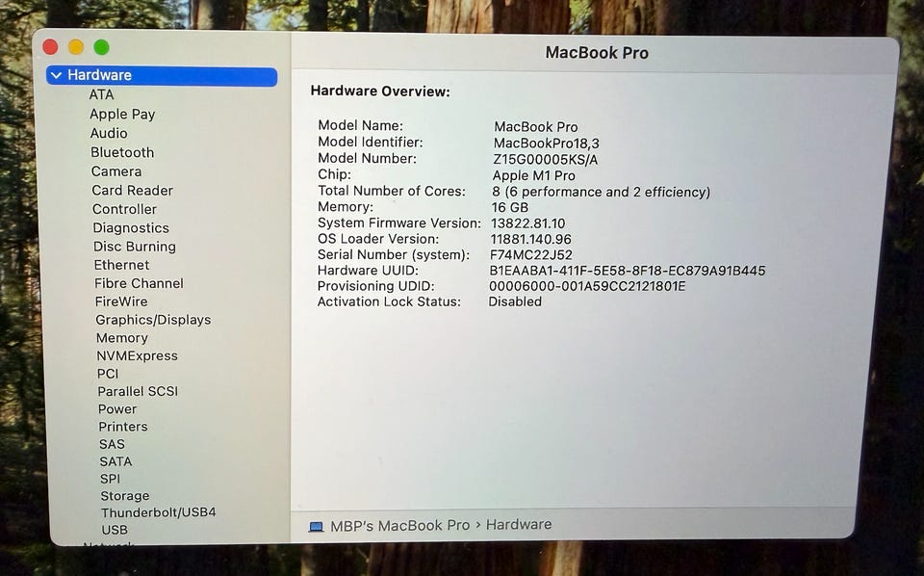This screenshot has height=576, width=924.
Task: Click model identifier value MacBookPro18,3
Action: pyautogui.click(x=547, y=144)
